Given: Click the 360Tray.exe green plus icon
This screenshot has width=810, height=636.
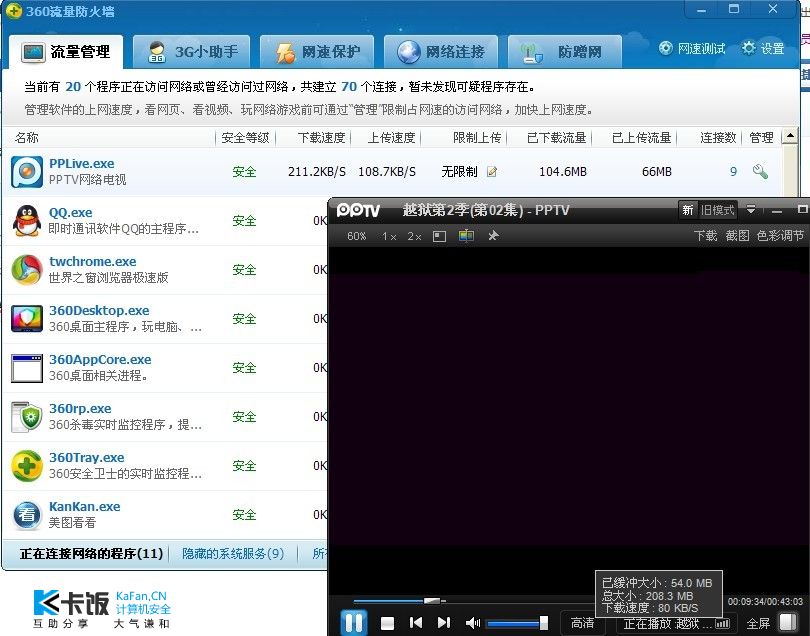Looking at the screenshot, I should tap(27, 466).
